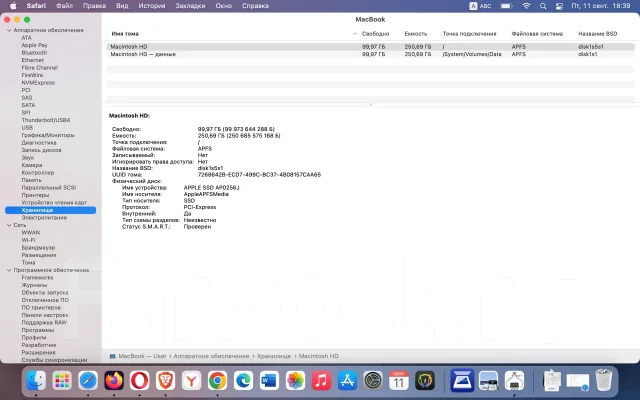Open the История menu
The height and width of the screenshot is (400, 640).
click(x=152, y=6)
